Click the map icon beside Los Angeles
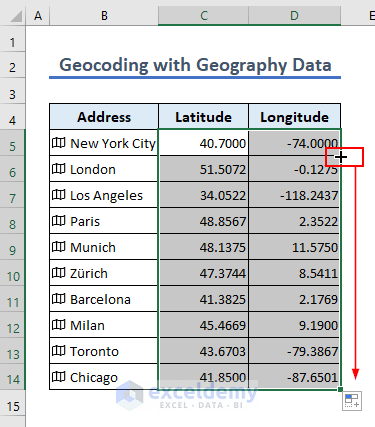 pos(59,195)
